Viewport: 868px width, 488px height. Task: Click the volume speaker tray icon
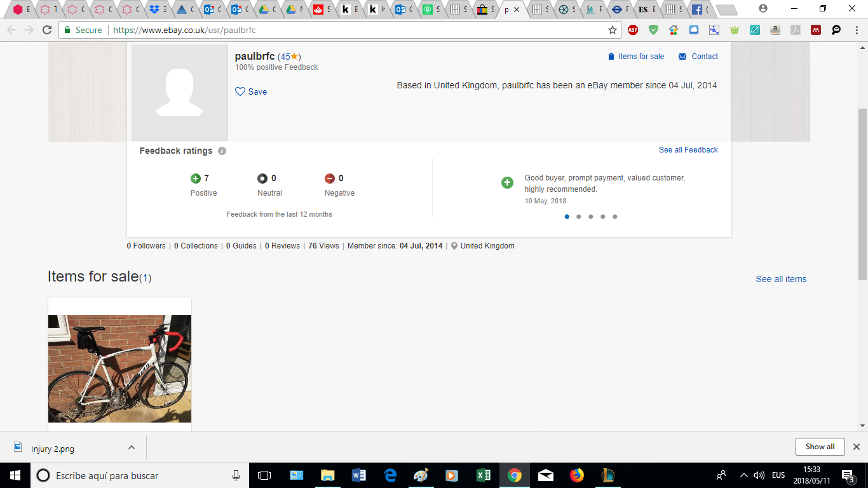759,475
